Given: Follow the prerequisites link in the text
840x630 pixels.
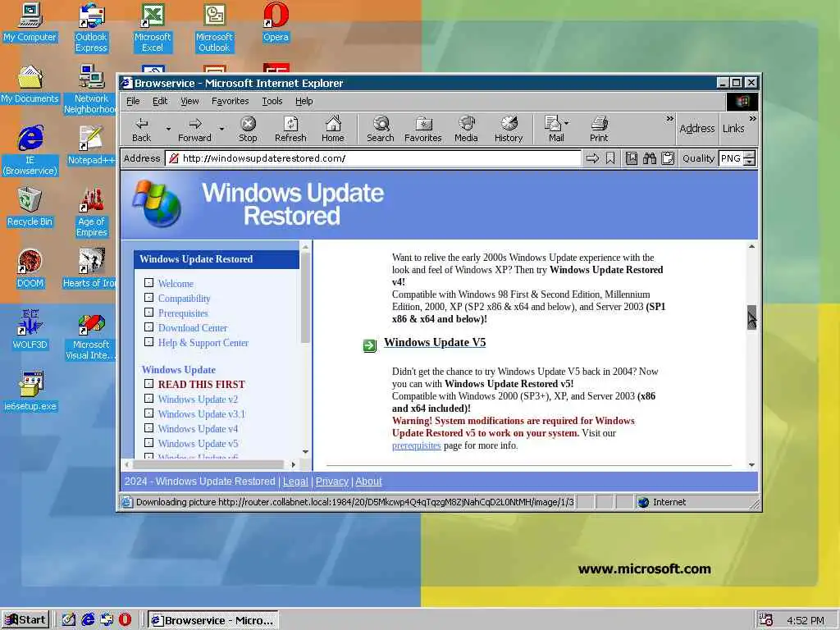Looking at the screenshot, I should (x=416, y=445).
